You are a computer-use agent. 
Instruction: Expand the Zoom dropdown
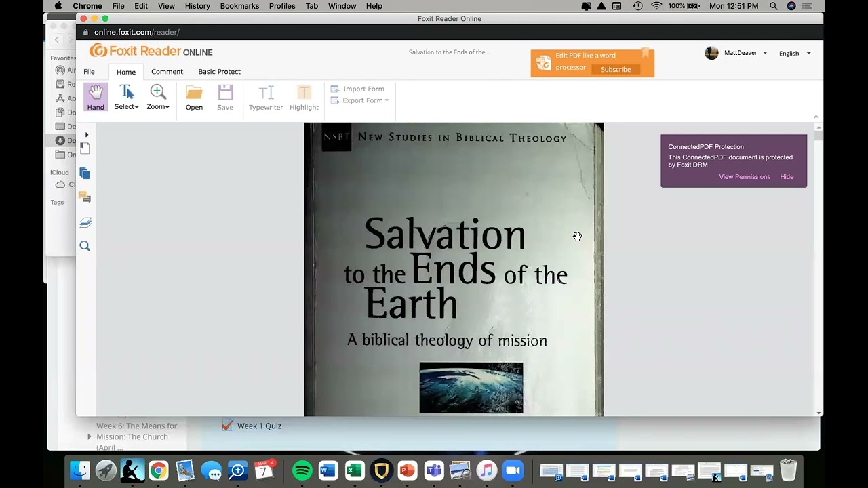click(x=158, y=98)
